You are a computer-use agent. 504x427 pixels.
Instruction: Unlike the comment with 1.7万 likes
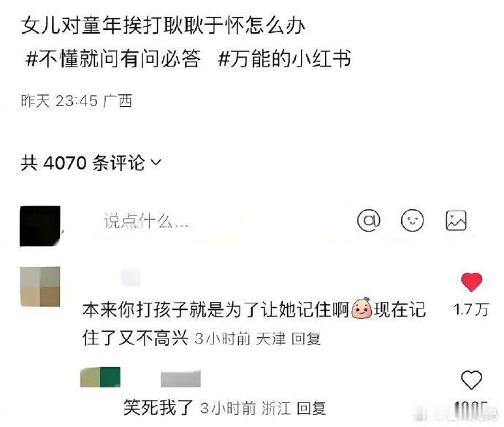tap(471, 282)
